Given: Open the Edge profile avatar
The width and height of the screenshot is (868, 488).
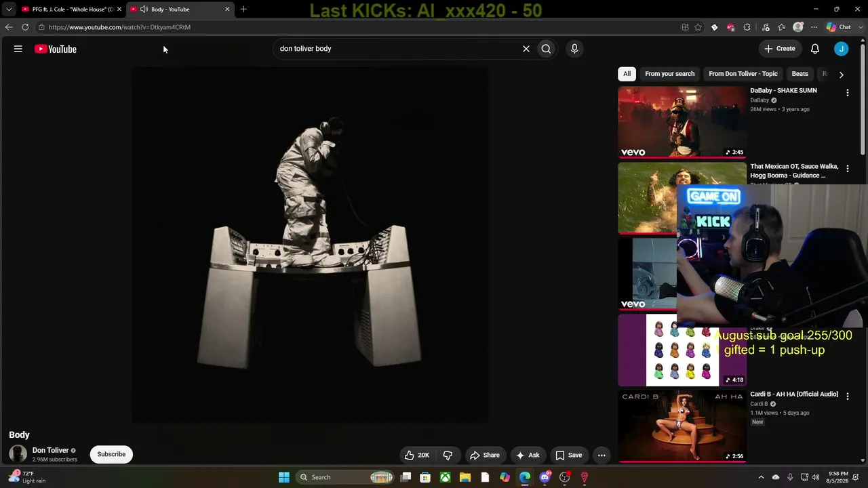Looking at the screenshot, I should point(798,27).
